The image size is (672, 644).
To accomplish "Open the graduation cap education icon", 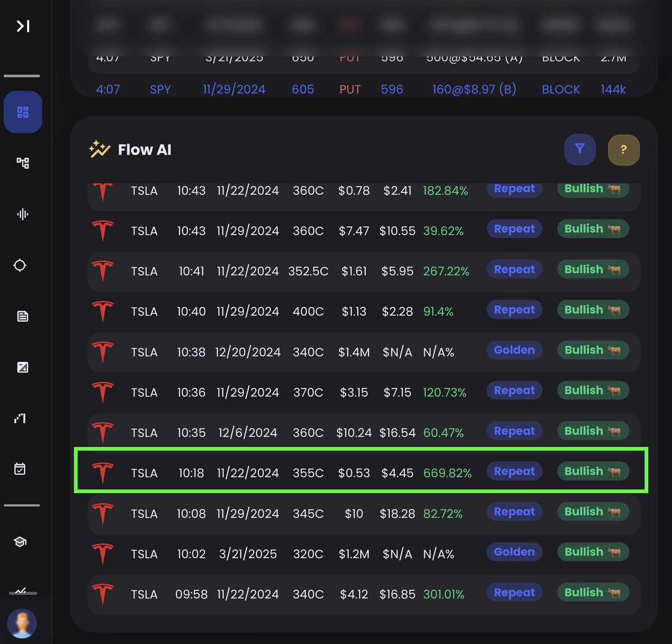I will pyautogui.click(x=20, y=542).
